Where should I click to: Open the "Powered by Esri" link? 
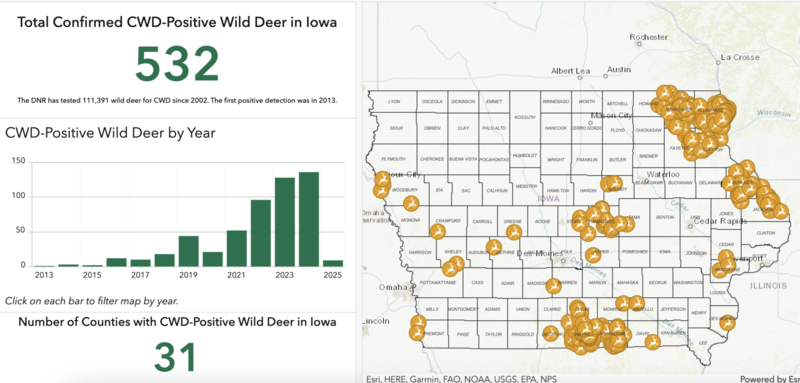tap(769, 379)
